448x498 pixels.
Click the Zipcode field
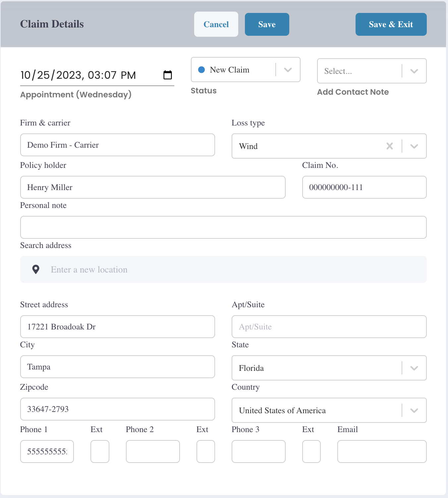[x=118, y=409]
